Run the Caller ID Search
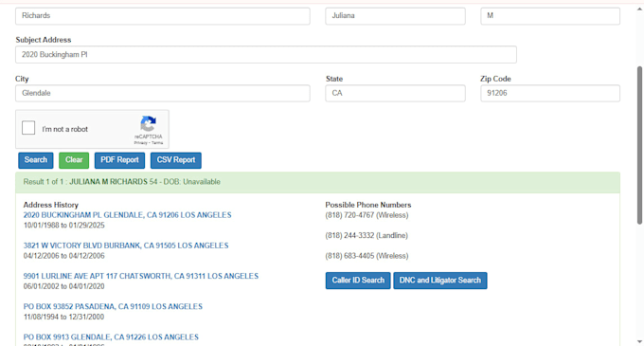This screenshot has height=346, width=644. [358, 281]
